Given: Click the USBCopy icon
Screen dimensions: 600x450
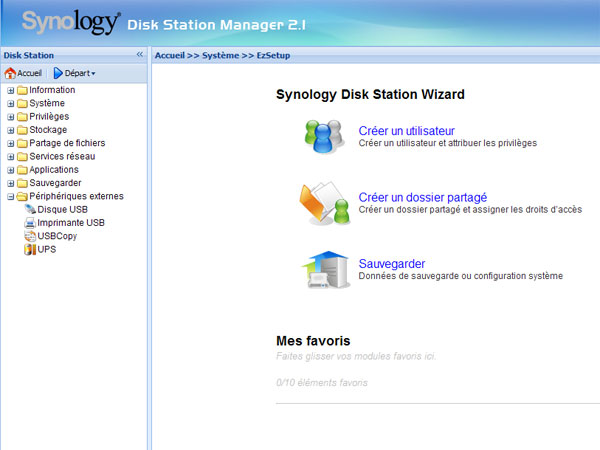Looking at the screenshot, I should 30,236.
